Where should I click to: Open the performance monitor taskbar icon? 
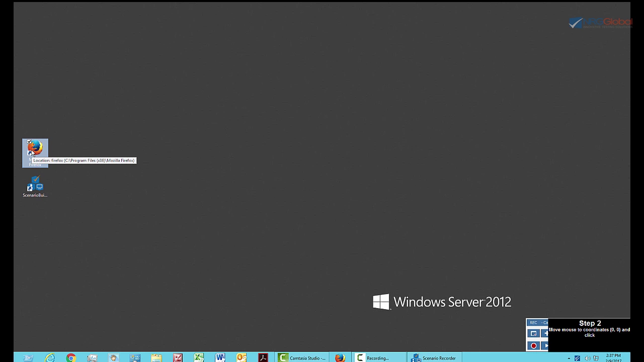[x=92, y=358]
